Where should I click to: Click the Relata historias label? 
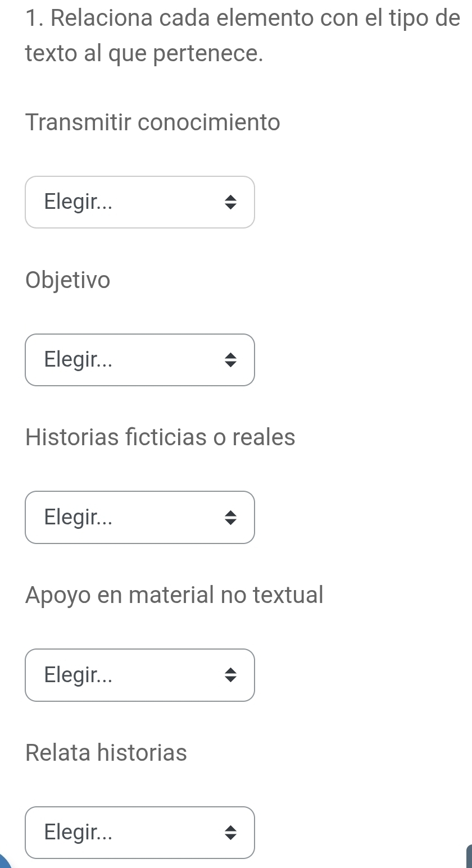click(x=106, y=752)
